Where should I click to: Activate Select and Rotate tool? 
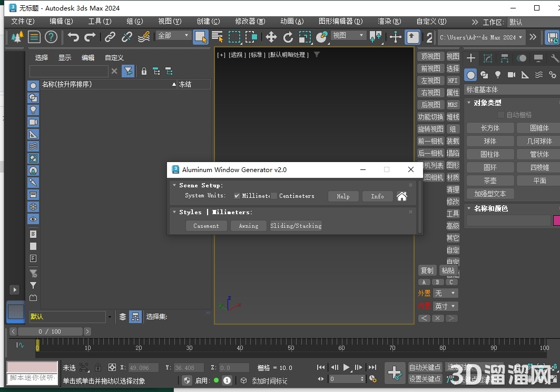tap(288, 37)
